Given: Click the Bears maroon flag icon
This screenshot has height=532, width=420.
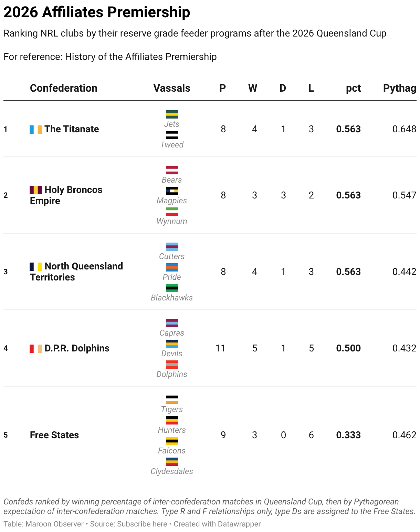Looking at the screenshot, I should 172,170.
